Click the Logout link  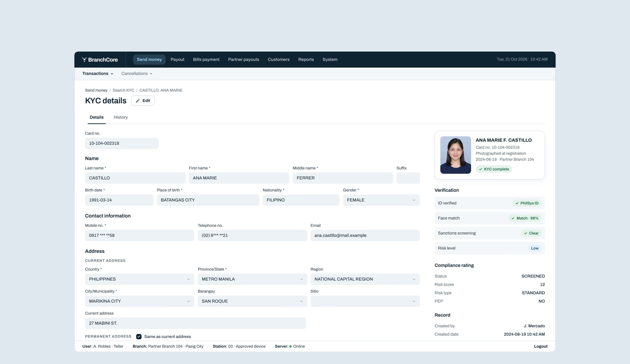pyautogui.click(x=541, y=346)
